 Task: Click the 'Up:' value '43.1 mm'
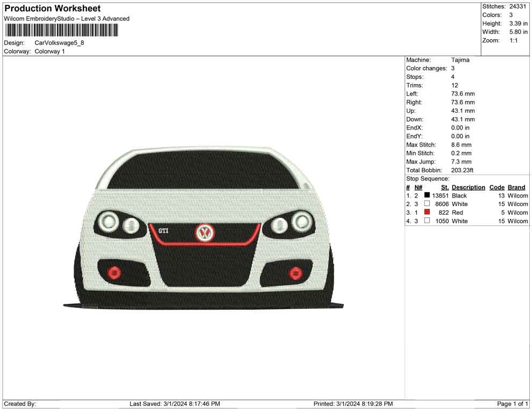coord(463,111)
